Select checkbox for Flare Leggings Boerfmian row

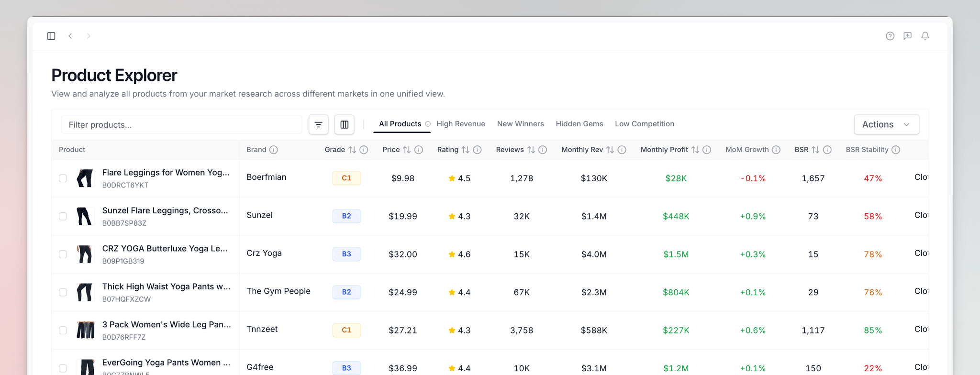(63, 178)
